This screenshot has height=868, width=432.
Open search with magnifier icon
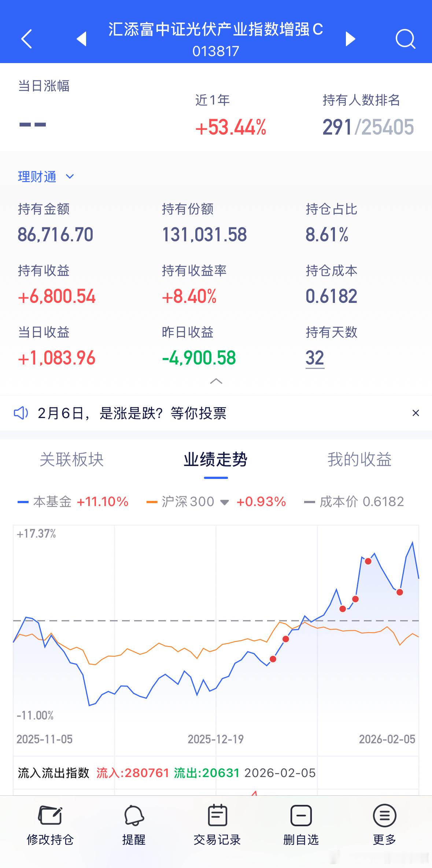click(406, 39)
